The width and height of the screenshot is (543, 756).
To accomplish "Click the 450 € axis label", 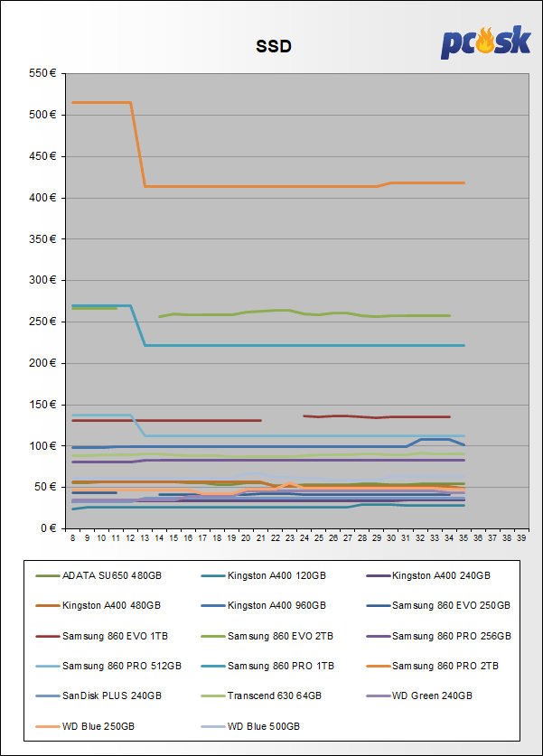I will click(42, 156).
